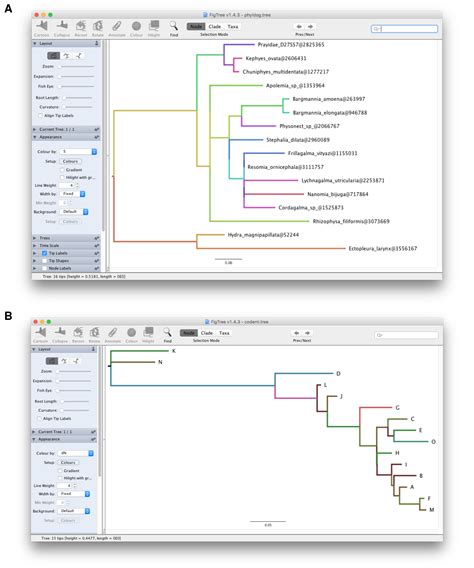Enable Tip Shapes checkbox in phyldog.tree window
474x568 pixels.
click(x=44, y=260)
